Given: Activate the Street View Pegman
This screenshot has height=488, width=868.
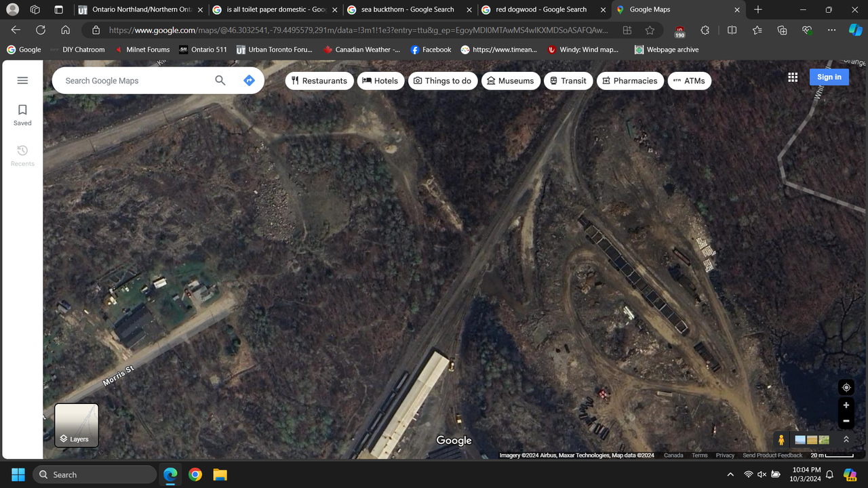Looking at the screenshot, I should point(781,440).
